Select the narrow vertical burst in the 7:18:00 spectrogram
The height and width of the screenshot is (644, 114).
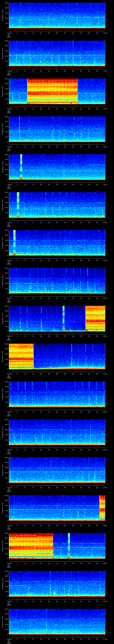coord(21,167)
